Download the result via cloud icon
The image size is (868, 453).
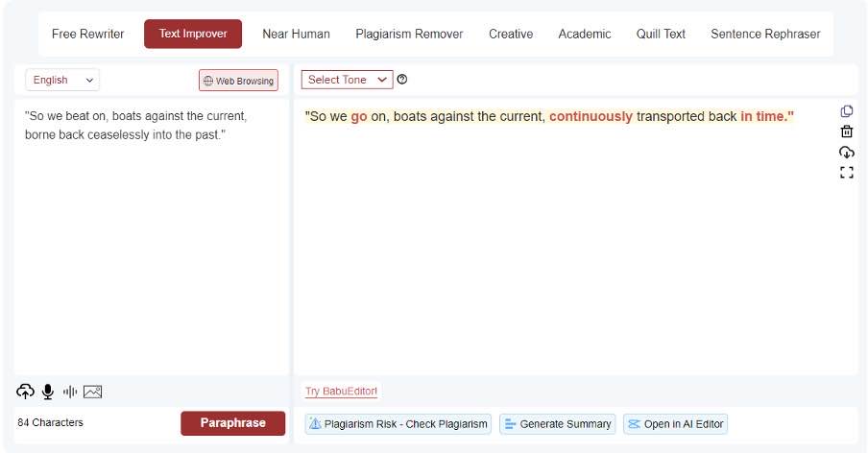pos(846,153)
